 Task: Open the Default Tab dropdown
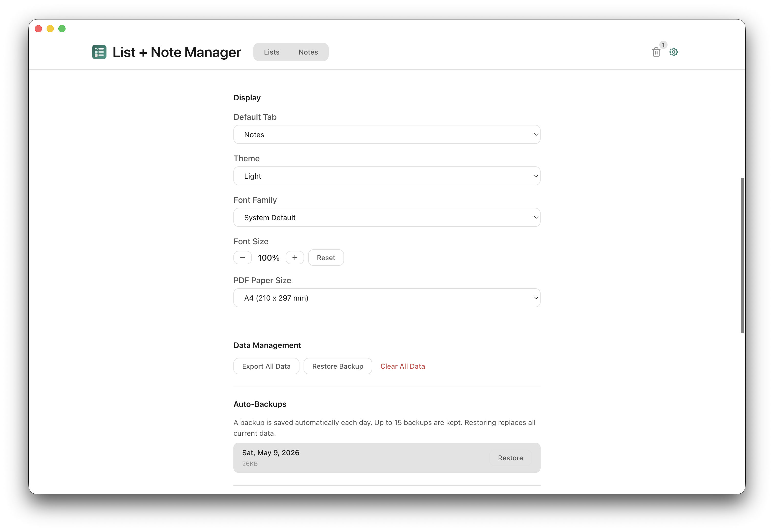[386, 135]
